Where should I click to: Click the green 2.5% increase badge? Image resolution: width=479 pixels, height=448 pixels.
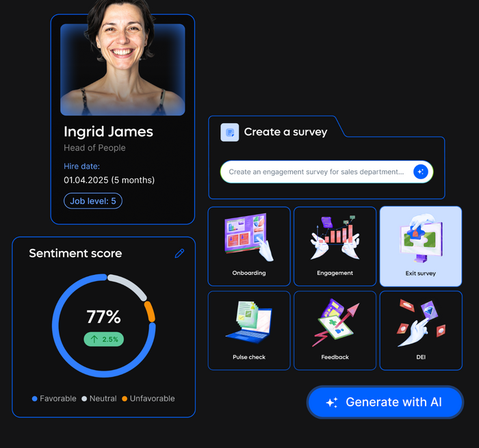point(103,339)
